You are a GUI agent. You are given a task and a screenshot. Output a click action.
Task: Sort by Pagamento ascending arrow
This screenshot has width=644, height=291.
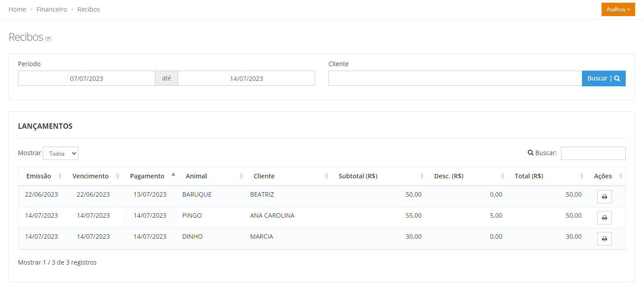(x=173, y=174)
